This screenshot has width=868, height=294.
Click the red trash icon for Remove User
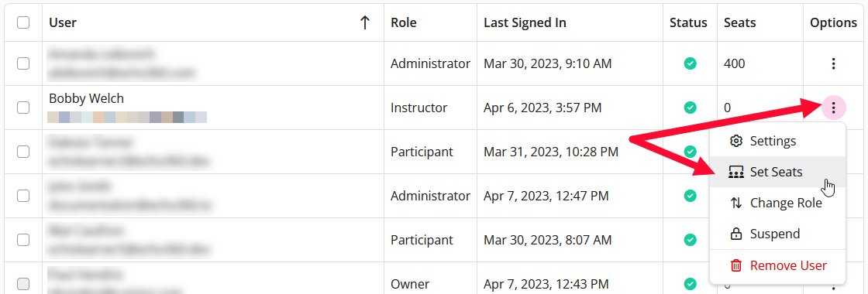(x=735, y=266)
